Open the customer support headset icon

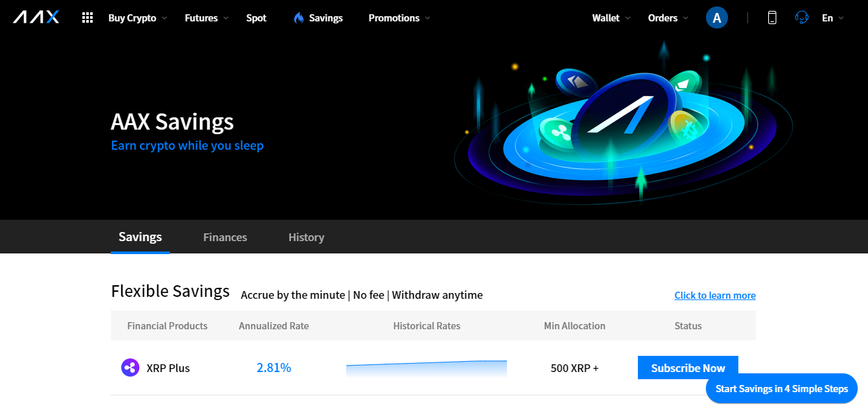[x=801, y=18]
